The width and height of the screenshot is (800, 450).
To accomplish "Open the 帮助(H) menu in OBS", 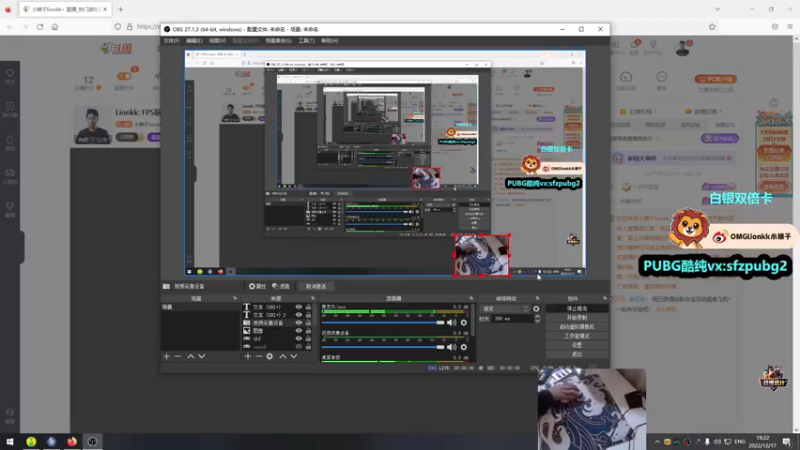I will pyautogui.click(x=330, y=41).
